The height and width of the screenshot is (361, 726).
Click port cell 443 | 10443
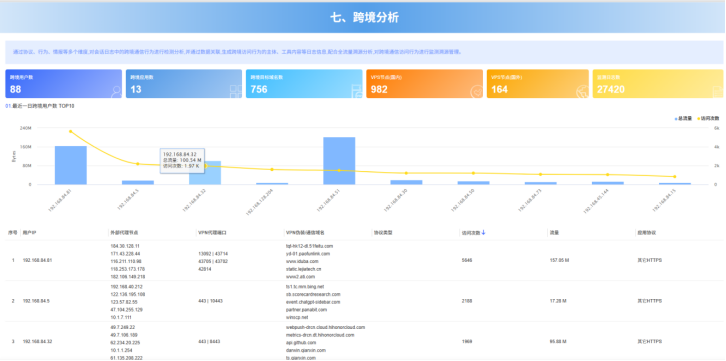pyautogui.click(x=211, y=301)
